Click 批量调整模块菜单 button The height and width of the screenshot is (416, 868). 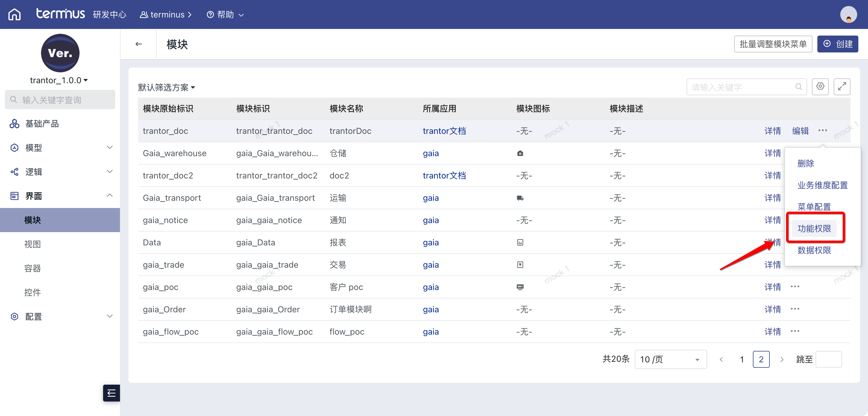click(773, 44)
